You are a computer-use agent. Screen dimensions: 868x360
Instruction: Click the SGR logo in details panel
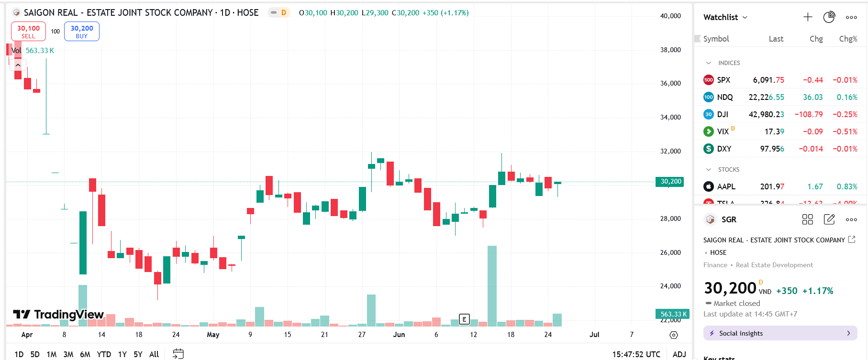(x=710, y=219)
